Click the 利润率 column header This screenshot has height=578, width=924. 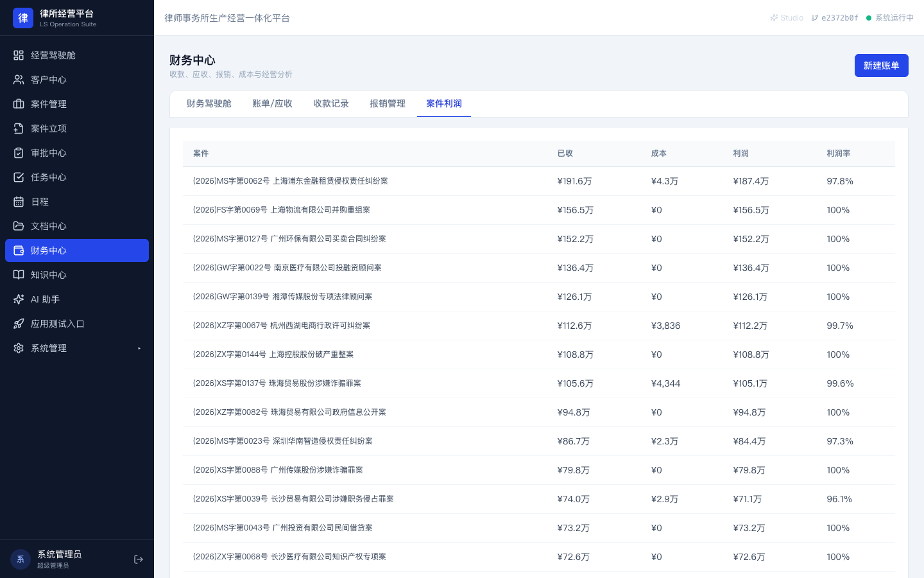click(839, 153)
